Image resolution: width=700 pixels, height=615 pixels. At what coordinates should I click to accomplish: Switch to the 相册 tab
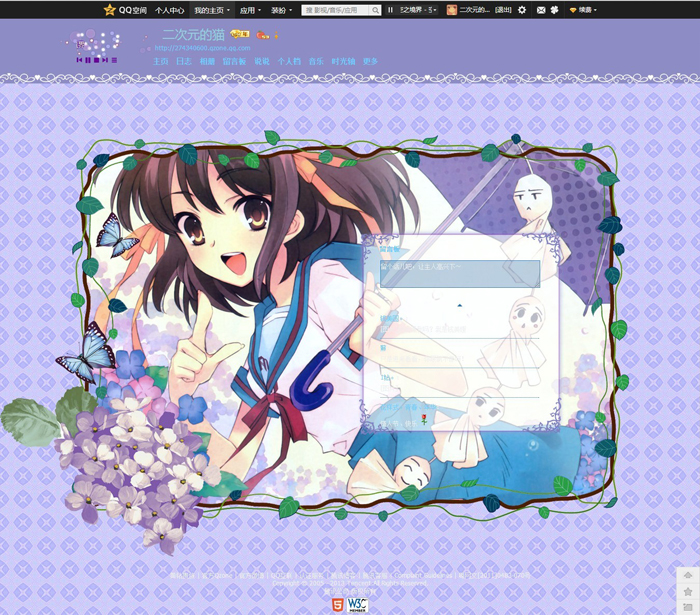(x=207, y=61)
